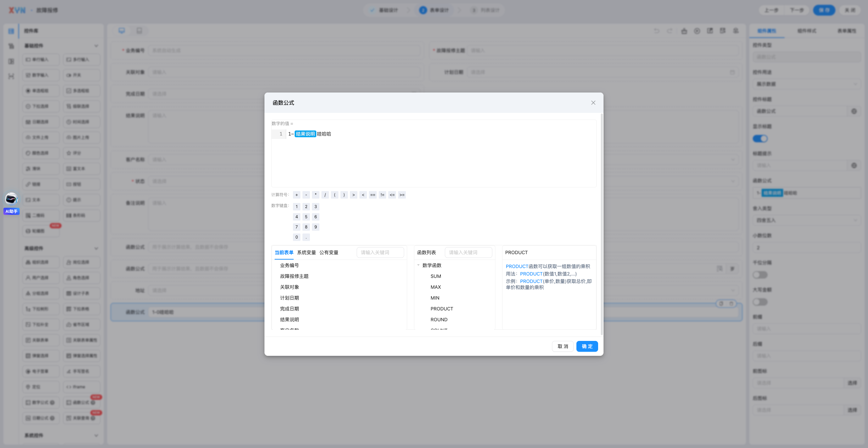Viewport: 868px width, 448px height.
Task: Pick the 计划日期 field variable
Action: pos(290,298)
